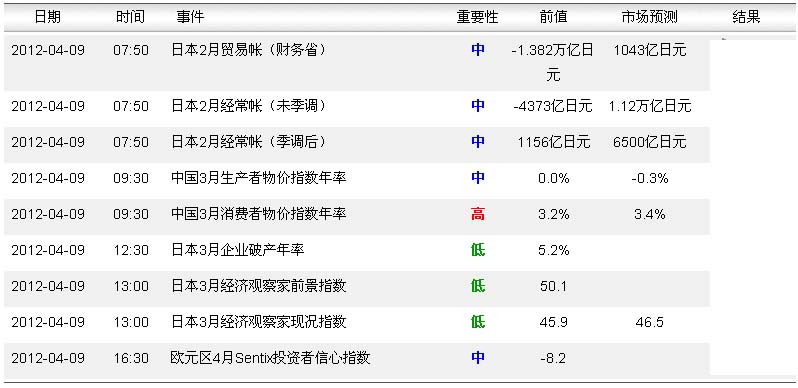
Task: Click the 46.5 market forecast value
Action: click(x=649, y=322)
